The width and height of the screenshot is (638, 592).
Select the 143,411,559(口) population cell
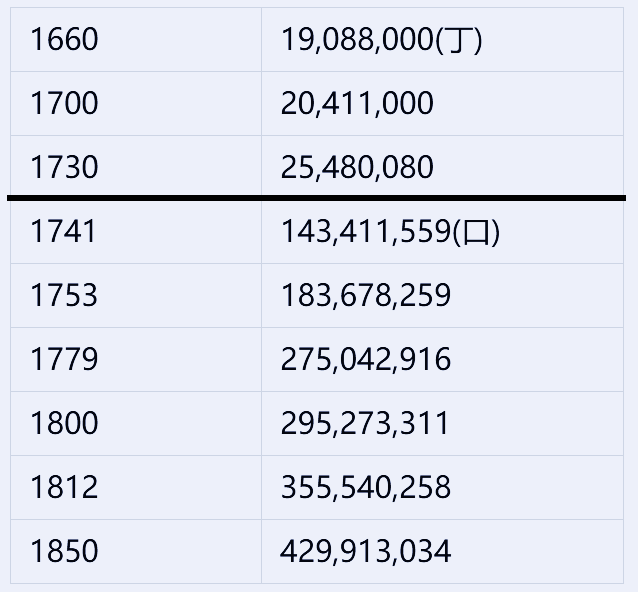pyautogui.click(x=442, y=232)
